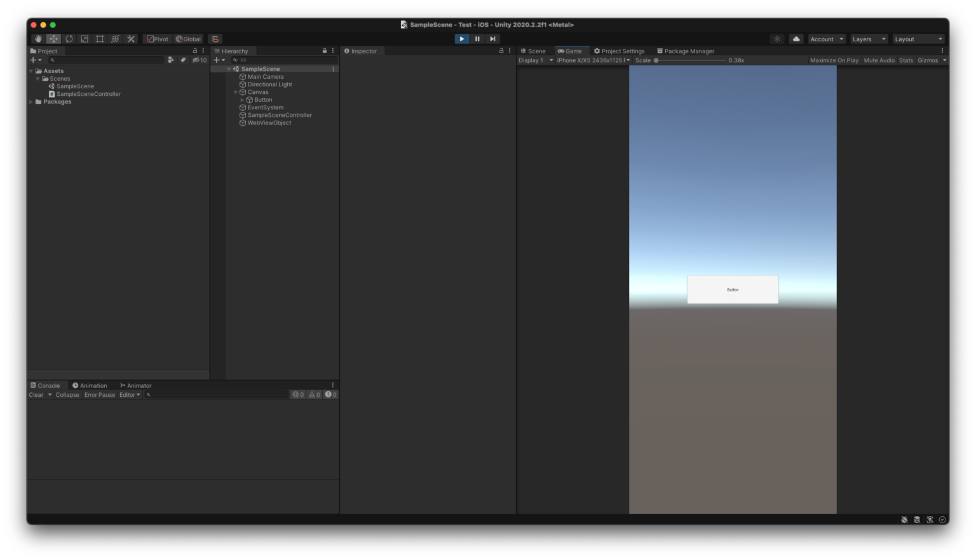Image resolution: width=976 pixels, height=560 pixels.
Task: Select the Move tool
Action: 53,39
